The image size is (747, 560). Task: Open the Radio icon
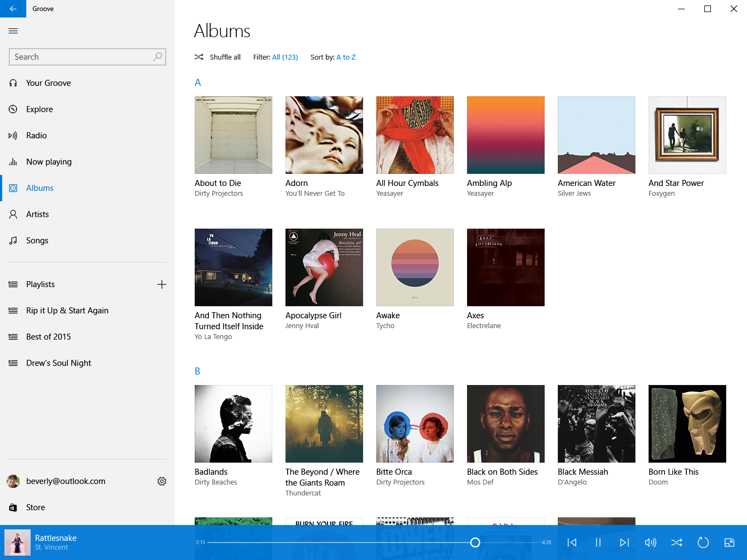pyautogui.click(x=13, y=136)
